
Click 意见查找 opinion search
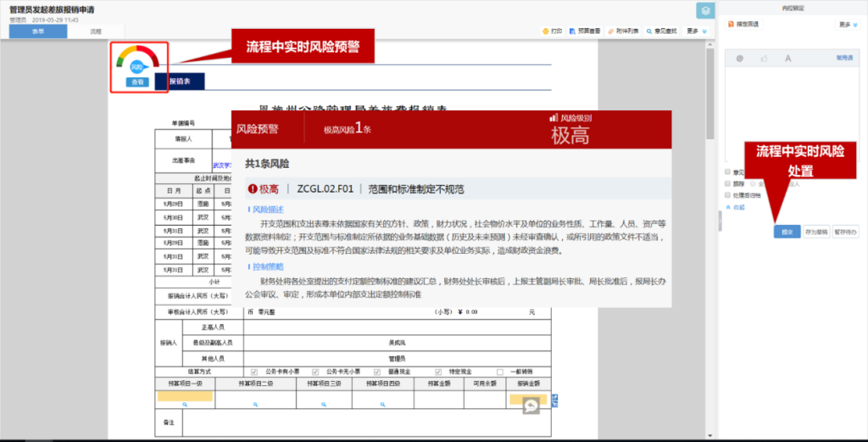[663, 31]
